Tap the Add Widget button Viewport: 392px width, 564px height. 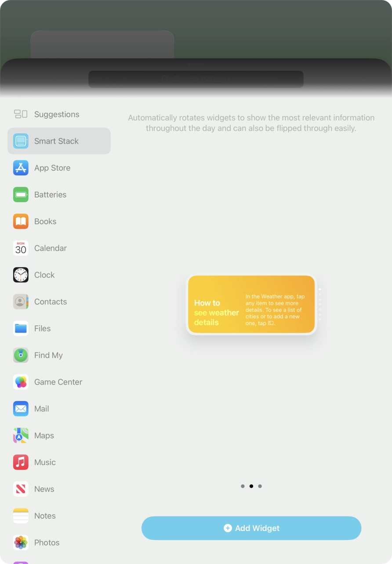point(251,528)
